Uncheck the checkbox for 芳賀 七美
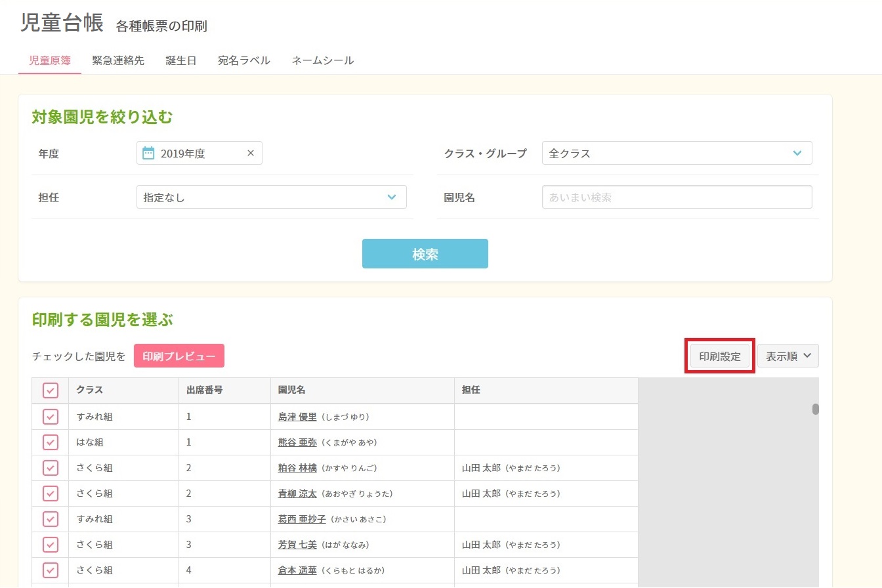The width and height of the screenshot is (882, 588). click(x=51, y=545)
